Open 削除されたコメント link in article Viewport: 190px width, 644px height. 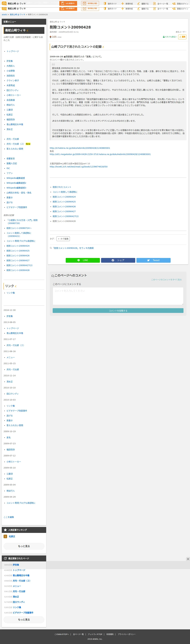tap(62, 187)
